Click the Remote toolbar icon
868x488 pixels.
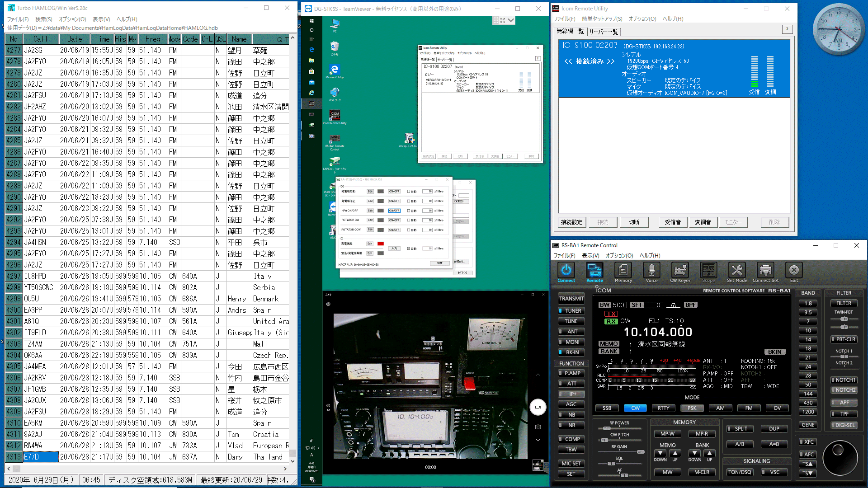pyautogui.click(x=594, y=270)
